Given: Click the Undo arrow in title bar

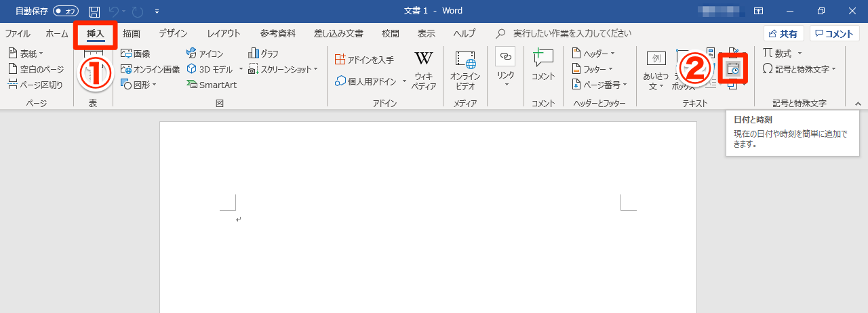Looking at the screenshot, I should pyautogui.click(x=115, y=12).
